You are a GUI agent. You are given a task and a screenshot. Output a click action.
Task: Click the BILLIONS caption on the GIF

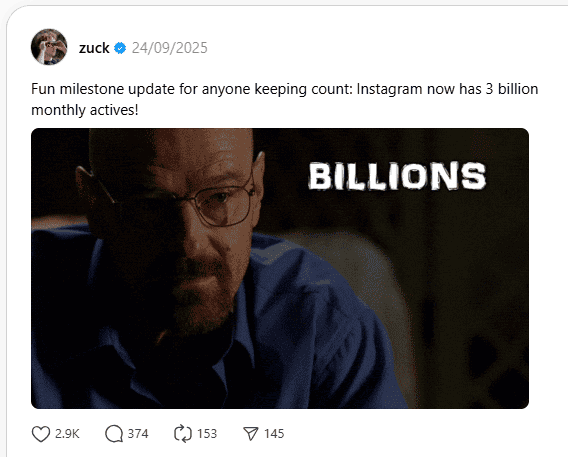tap(397, 176)
